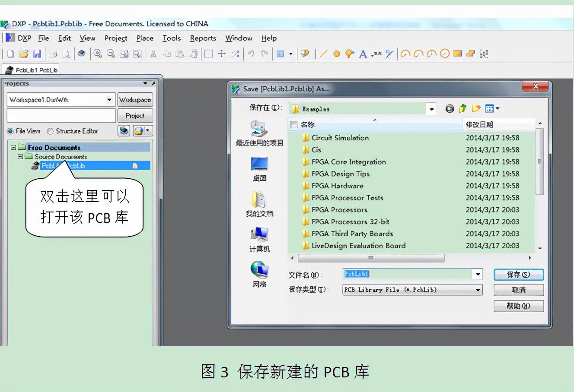Click the Select Inside Area rectangle icon

click(x=208, y=54)
